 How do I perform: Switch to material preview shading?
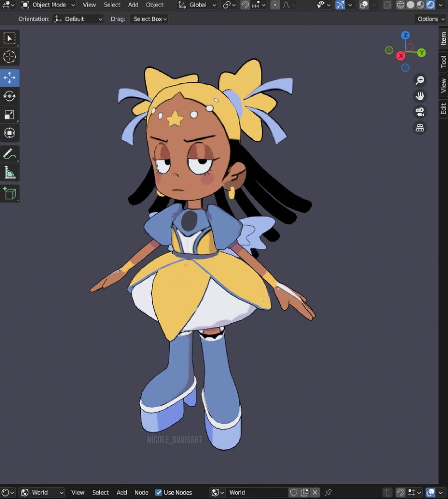pos(421,5)
